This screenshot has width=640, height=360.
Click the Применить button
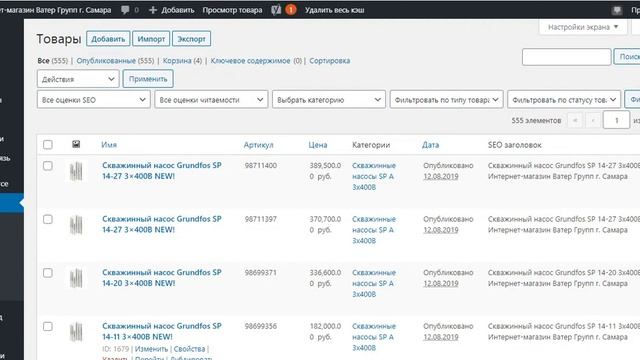pyautogui.click(x=148, y=79)
